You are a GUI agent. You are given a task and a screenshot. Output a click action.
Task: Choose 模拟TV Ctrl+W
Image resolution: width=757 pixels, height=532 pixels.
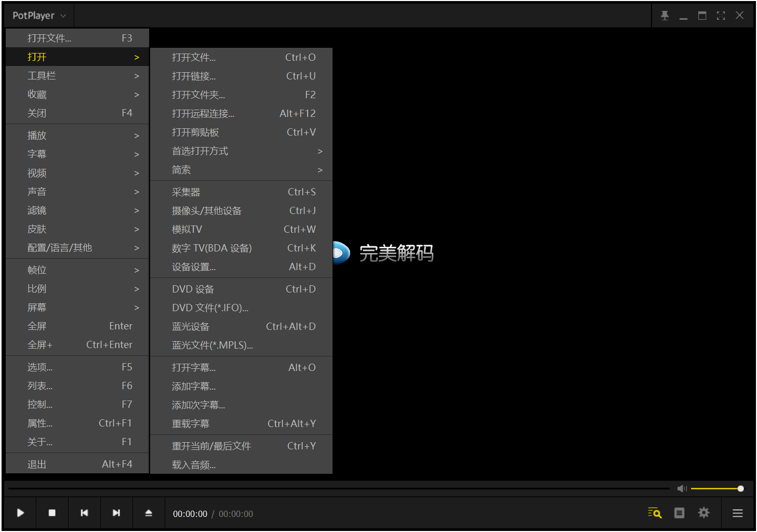[x=241, y=230]
